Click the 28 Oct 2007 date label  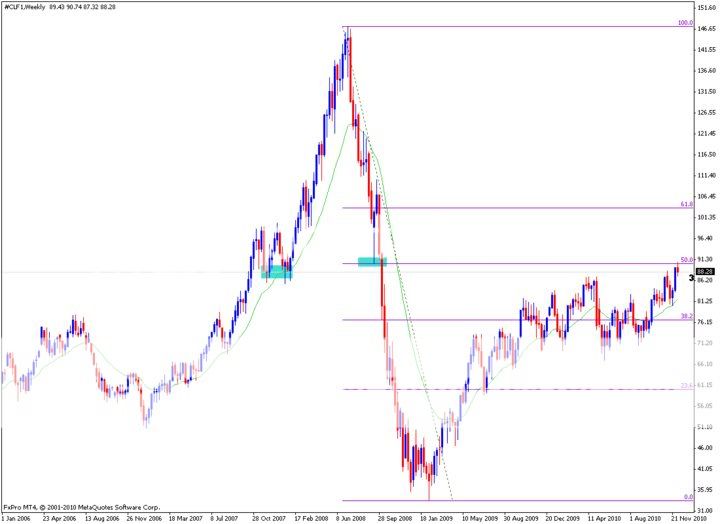(270, 518)
